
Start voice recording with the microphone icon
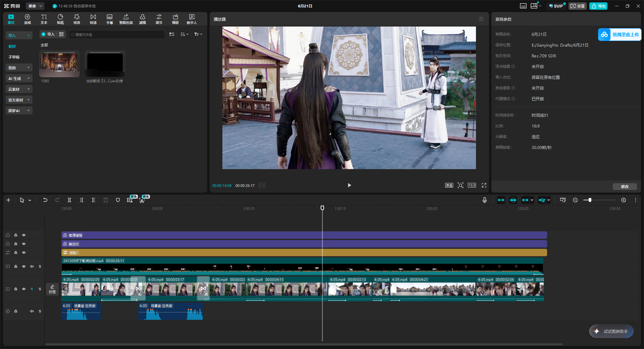tap(485, 200)
